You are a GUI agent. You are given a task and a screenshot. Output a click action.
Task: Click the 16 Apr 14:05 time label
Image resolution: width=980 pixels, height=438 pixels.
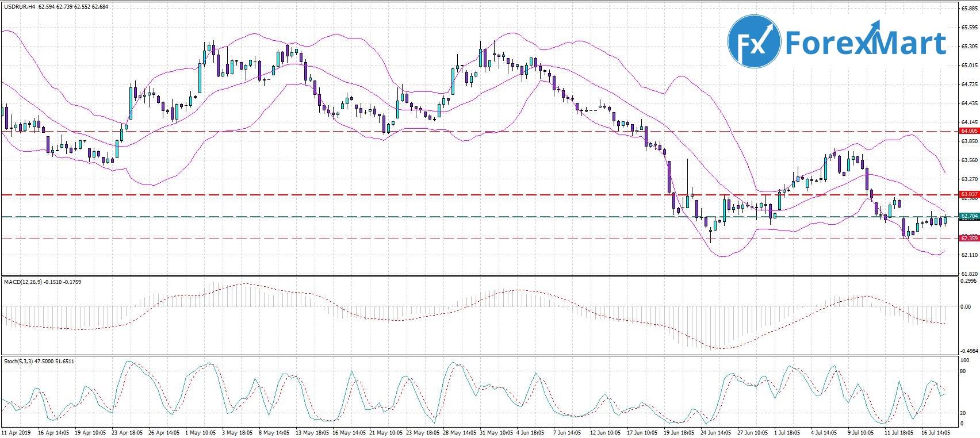[x=54, y=432]
